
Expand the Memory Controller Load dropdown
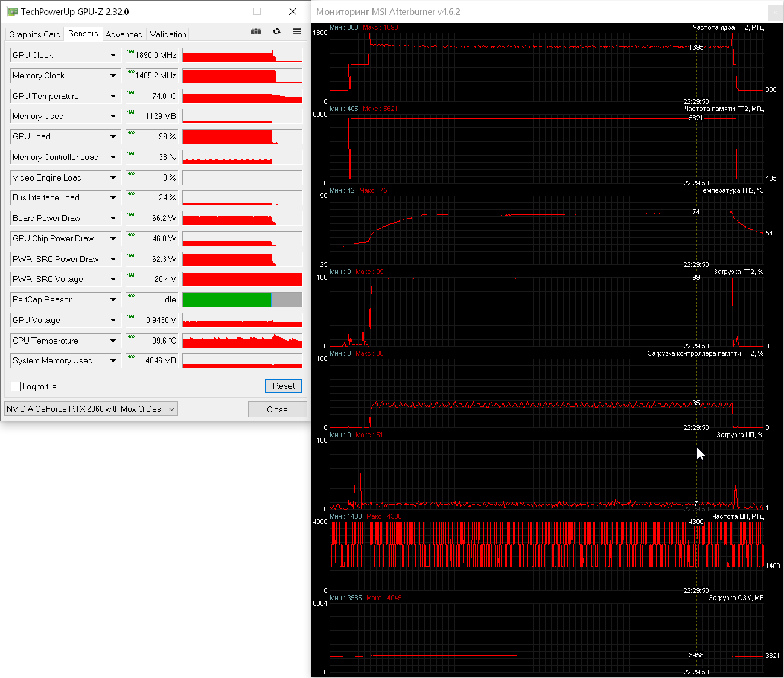click(x=113, y=157)
